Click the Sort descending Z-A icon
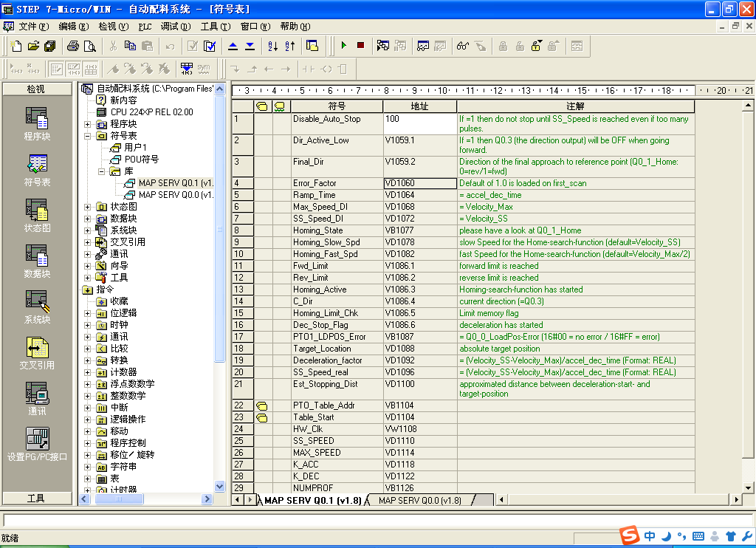756x548 pixels. 289,46
